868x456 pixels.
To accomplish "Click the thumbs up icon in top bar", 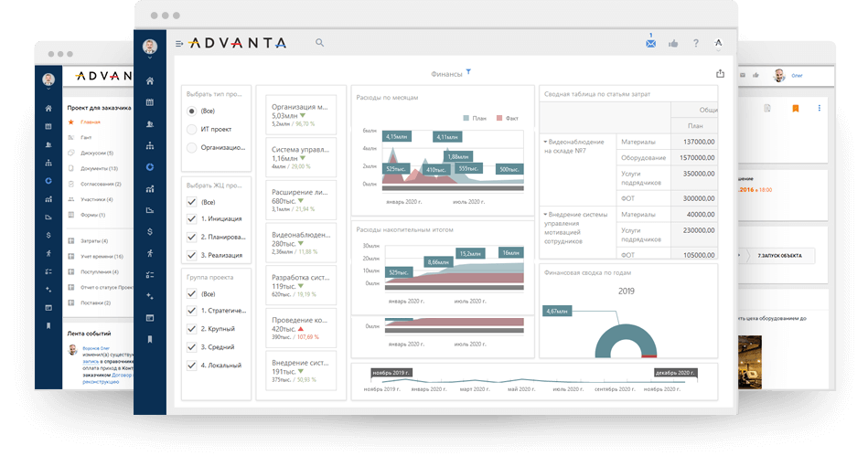I will point(673,43).
